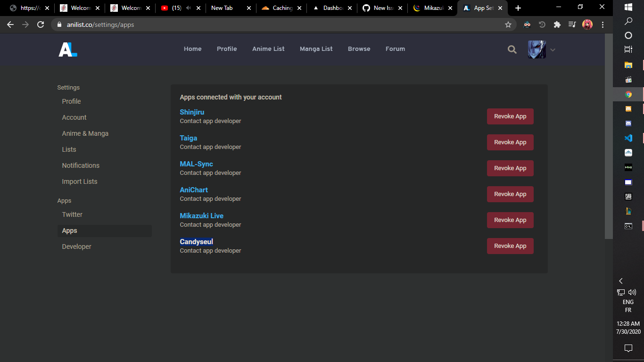Expand hidden tray icons chevron

coord(621,280)
